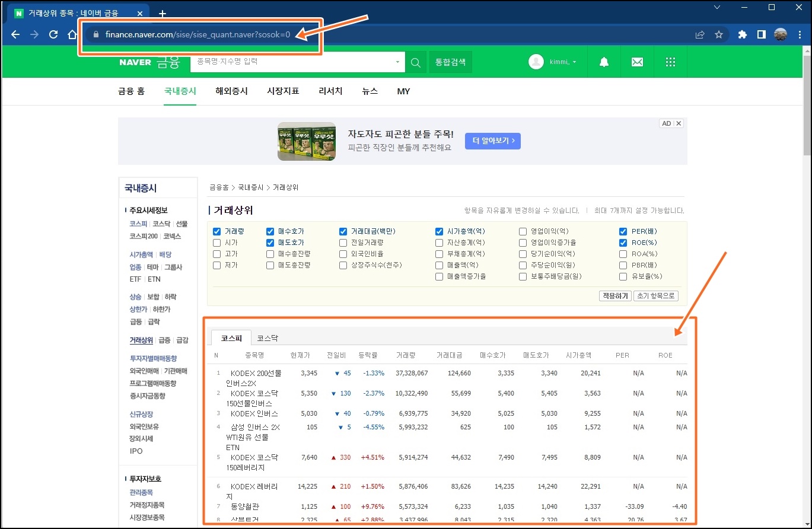Toggle the 매도호가 checkbox
This screenshot has height=529, width=812.
[x=270, y=243]
